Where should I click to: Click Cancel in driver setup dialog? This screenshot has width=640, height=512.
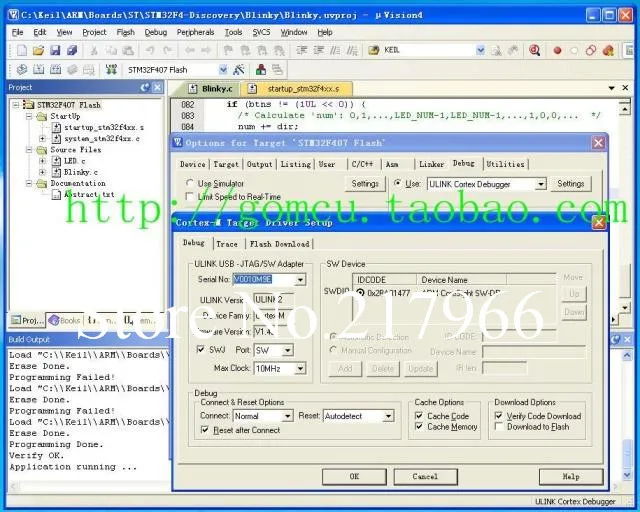425,476
